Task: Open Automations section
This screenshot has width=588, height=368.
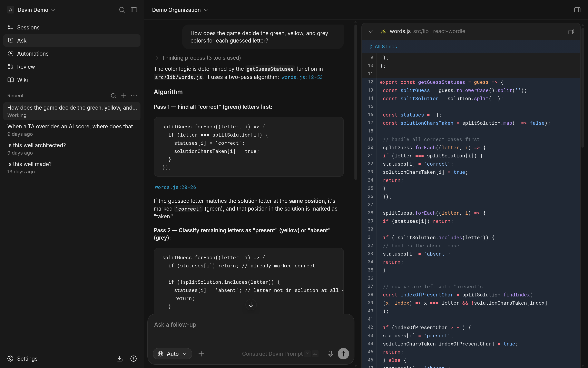Action: [x=72, y=54]
